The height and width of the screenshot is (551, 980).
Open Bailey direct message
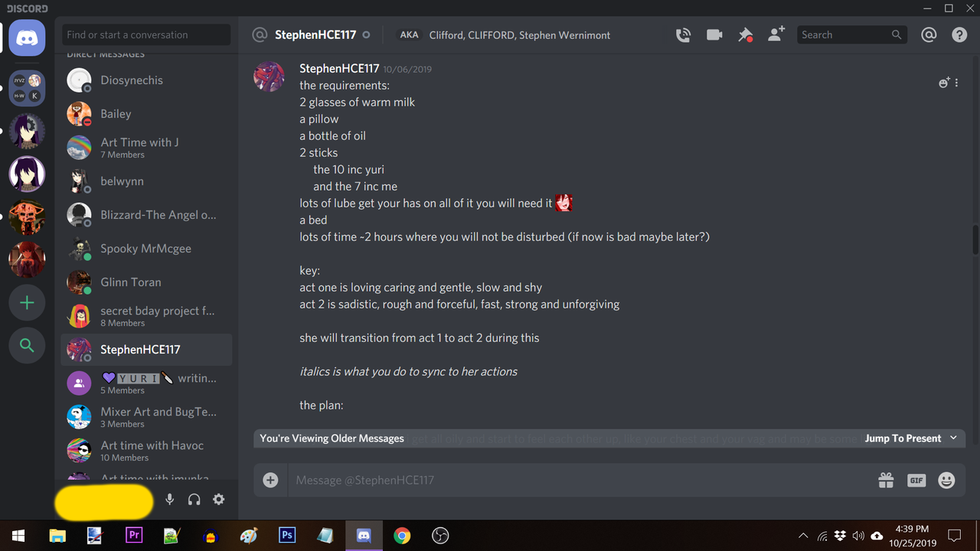pos(146,114)
